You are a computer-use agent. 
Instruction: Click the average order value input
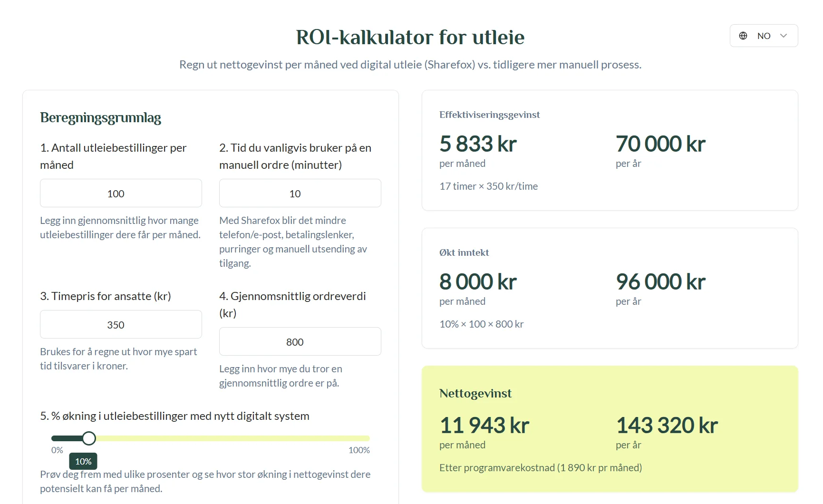300,341
